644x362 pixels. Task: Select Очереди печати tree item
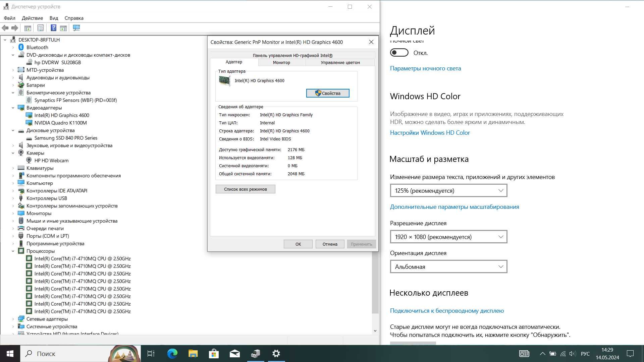(45, 228)
